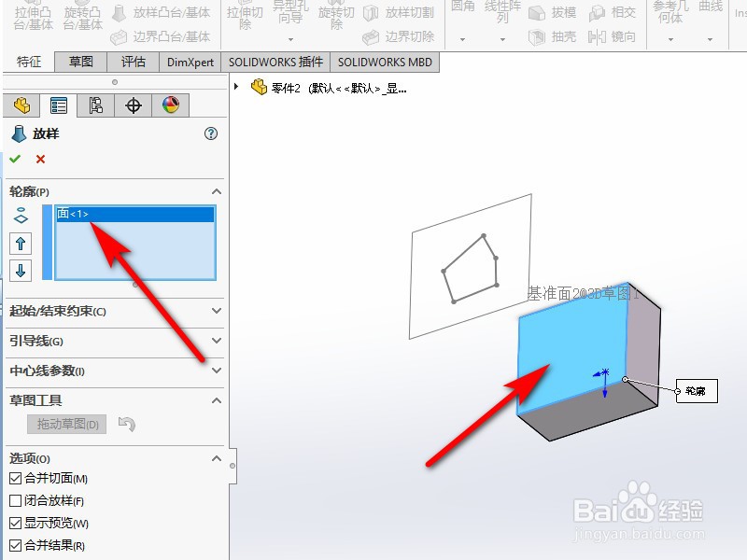Select 面<1> in the profiles list
Image resolution: width=747 pixels, height=560 pixels.
[x=135, y=214]
